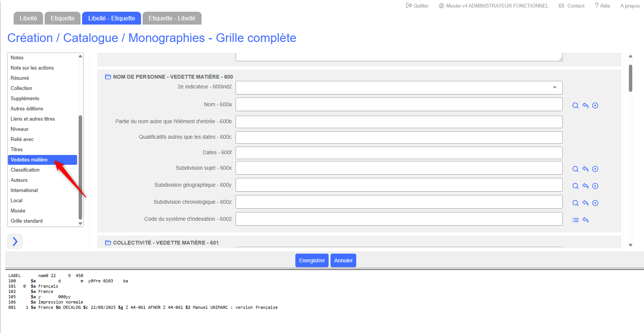Click the search magnifier icon for Nom - 600a

(575, 105)
